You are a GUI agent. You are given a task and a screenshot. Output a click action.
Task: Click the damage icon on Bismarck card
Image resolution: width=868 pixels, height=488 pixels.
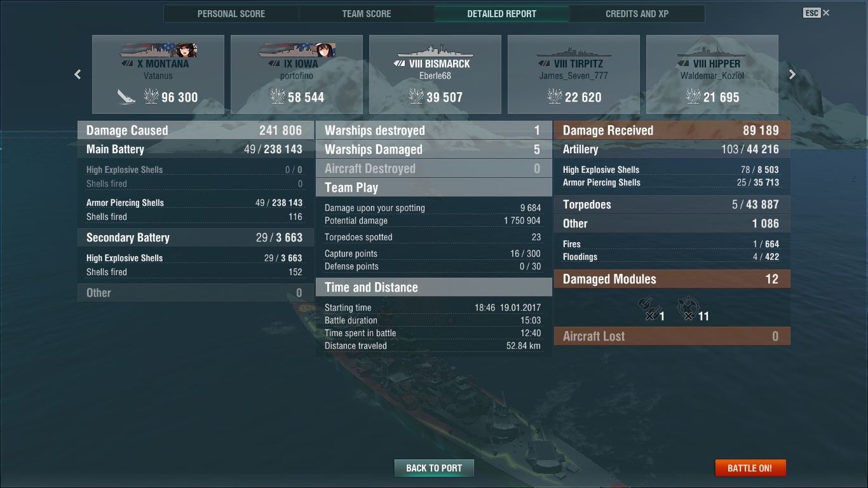[416, 97]
